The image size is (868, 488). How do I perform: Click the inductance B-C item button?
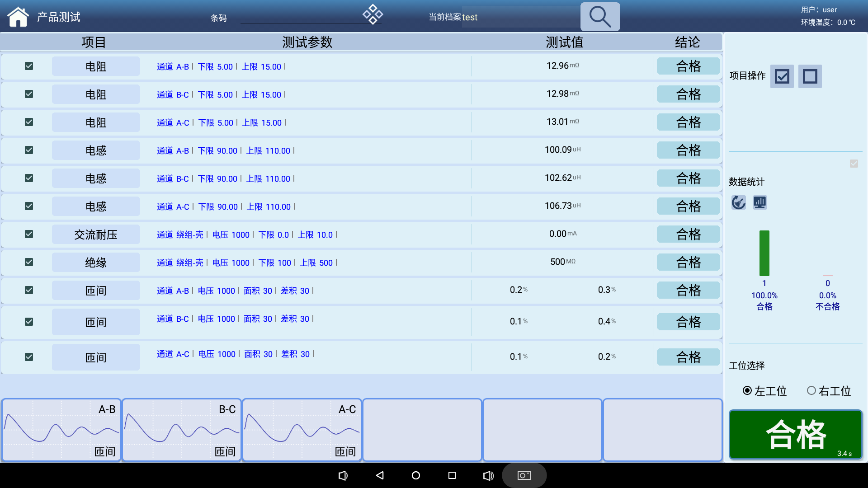pyautogui.click(x=96, y=178)
